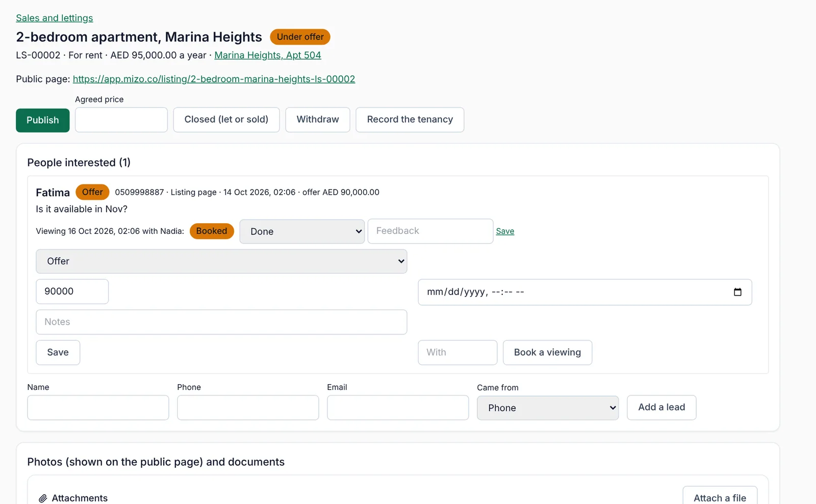
Task: Expand the Came from Phone dropdown
Action: pyautogui.click(x=548, y=408)
